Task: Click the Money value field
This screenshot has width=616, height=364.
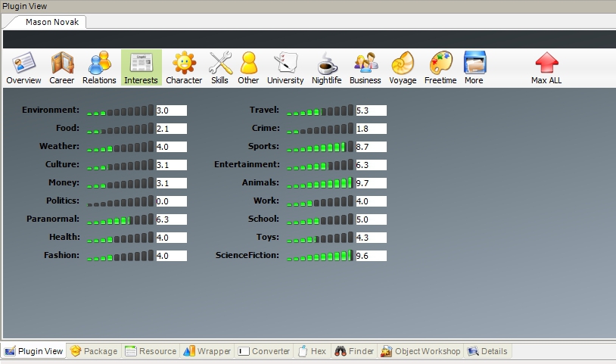Action: click(x=171, y=183)
